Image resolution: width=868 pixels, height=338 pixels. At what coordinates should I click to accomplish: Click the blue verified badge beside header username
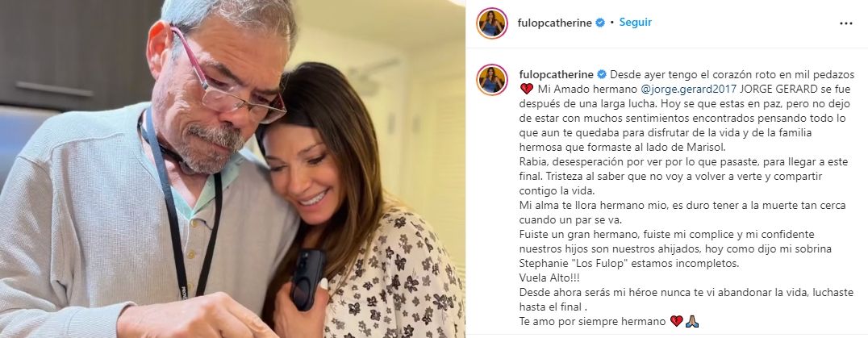(x=599, y=23)
